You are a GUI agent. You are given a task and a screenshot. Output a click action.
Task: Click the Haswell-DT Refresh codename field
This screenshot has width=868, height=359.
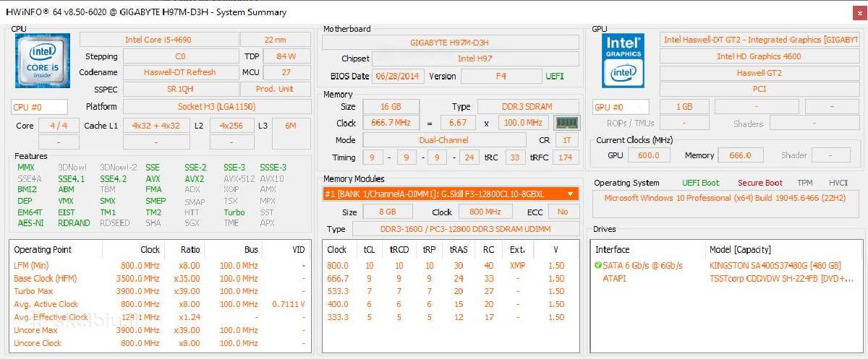pos(180,73)
